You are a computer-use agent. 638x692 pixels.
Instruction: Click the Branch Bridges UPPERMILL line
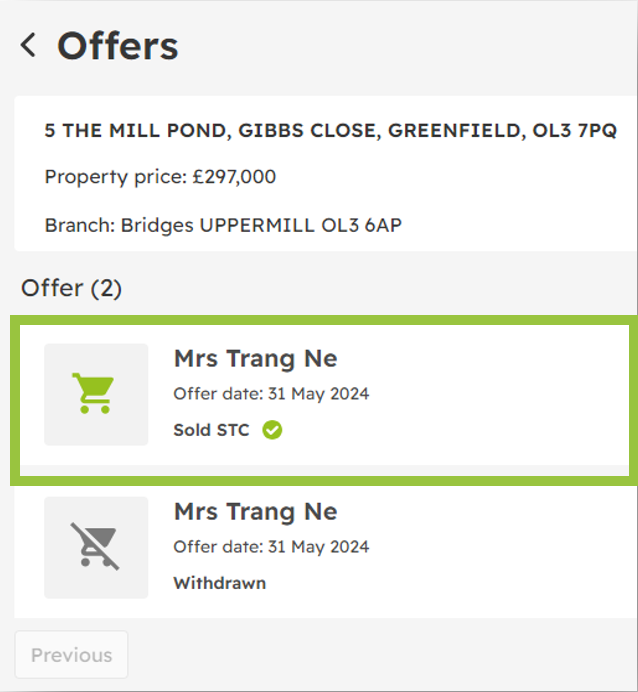click(223, 226)
